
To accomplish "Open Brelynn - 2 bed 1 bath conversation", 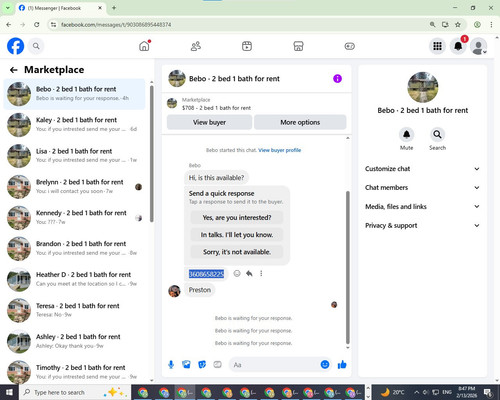I will tap(74, 186).
